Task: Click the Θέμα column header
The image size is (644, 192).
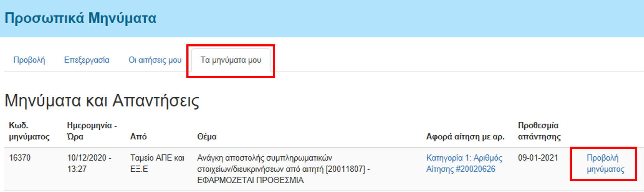Action: (x=207, y=136)
